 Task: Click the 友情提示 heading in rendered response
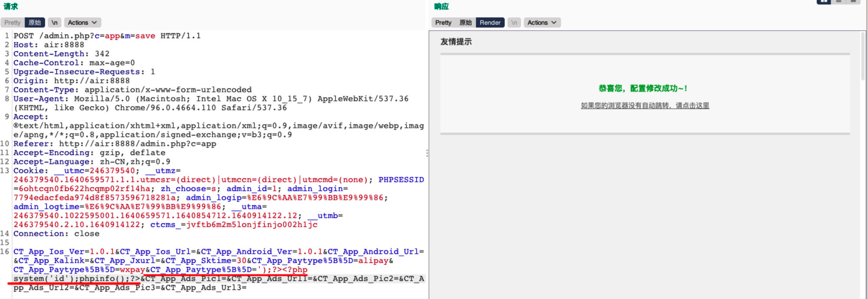[x=456, y=42]
